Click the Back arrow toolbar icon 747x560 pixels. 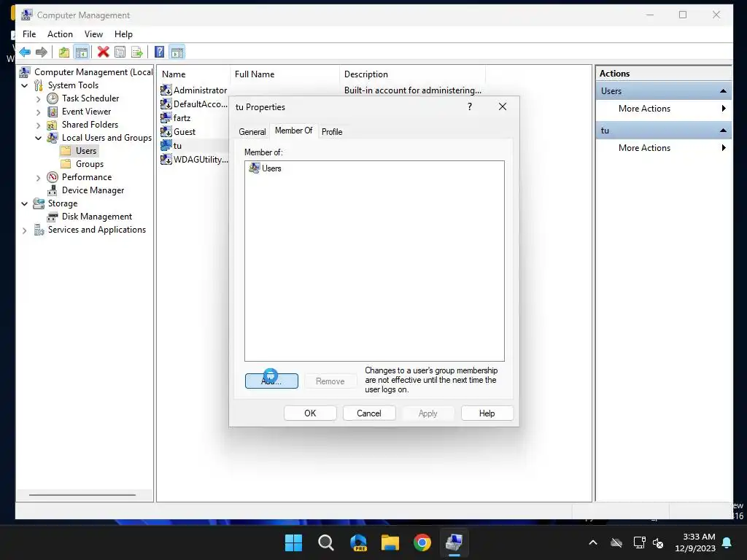[25, 52]
